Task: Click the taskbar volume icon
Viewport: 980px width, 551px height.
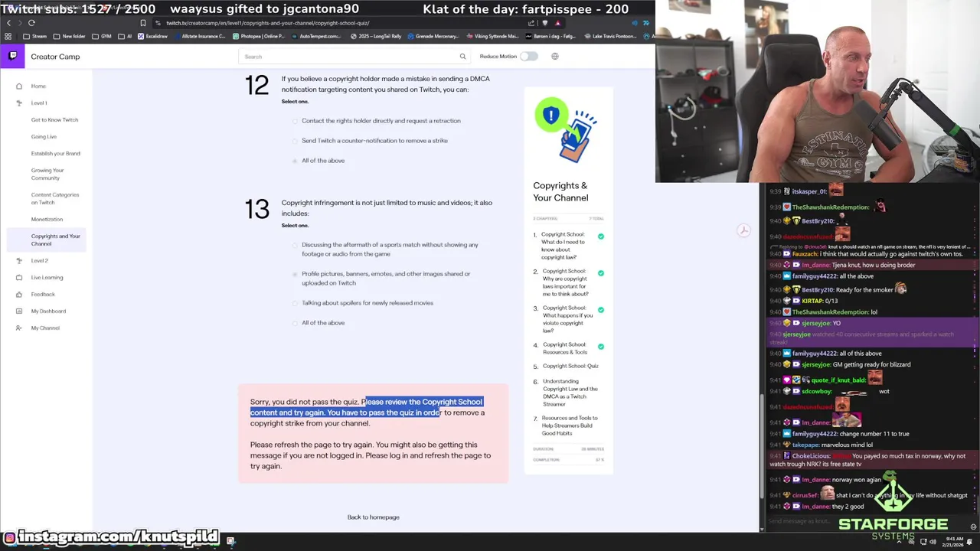Action: (x=933, y=542)
